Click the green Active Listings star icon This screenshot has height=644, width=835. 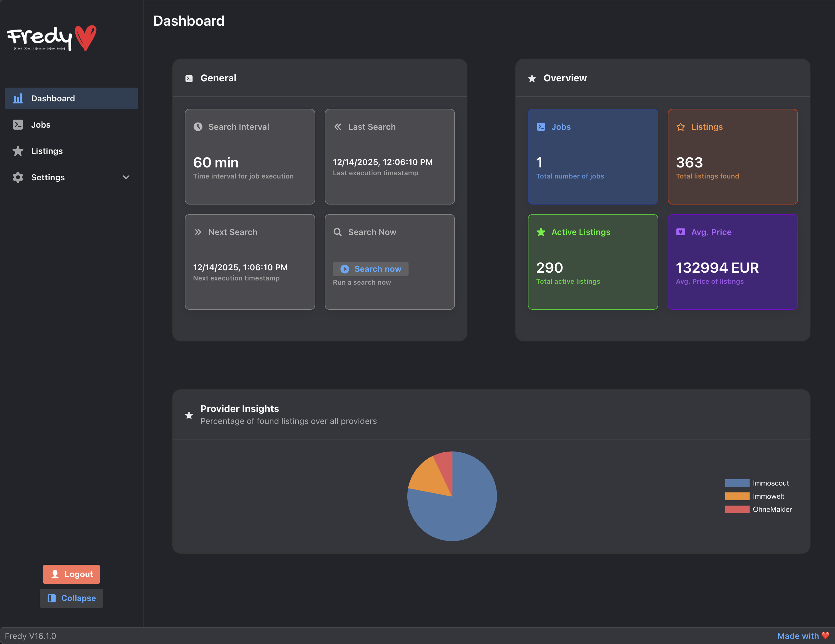coord(541,232)
